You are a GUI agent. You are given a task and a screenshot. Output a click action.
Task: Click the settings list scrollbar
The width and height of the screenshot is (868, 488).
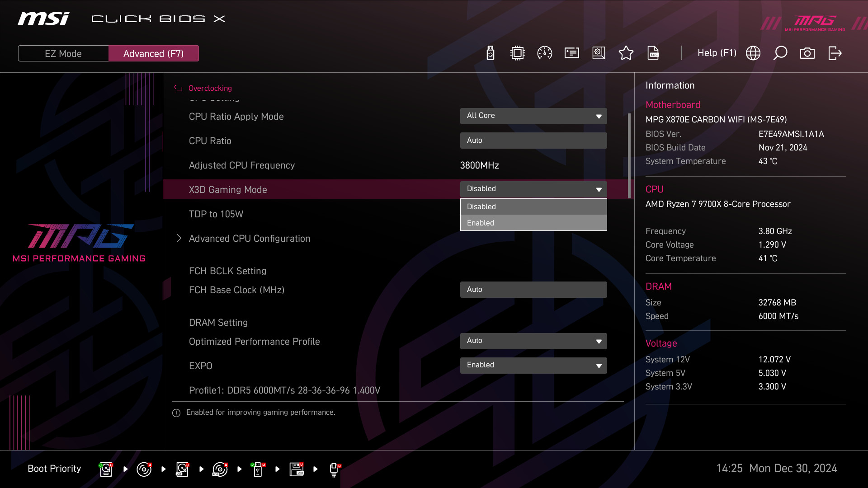629,156
